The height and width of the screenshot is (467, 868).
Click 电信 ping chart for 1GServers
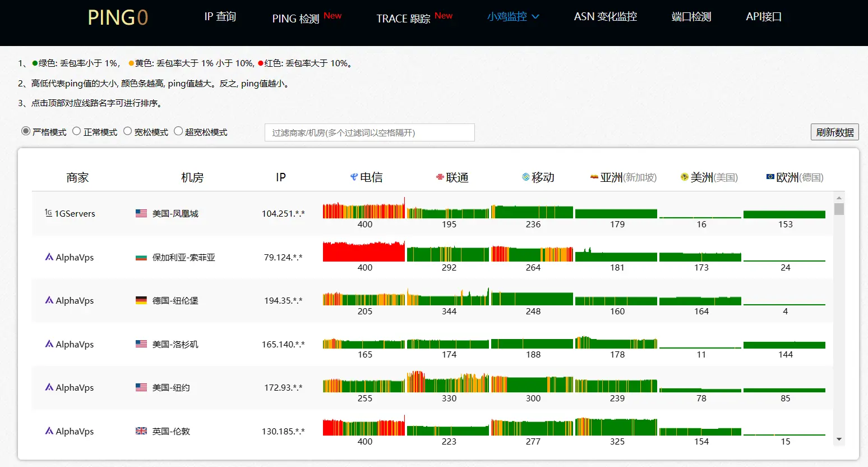pos(364,208)
